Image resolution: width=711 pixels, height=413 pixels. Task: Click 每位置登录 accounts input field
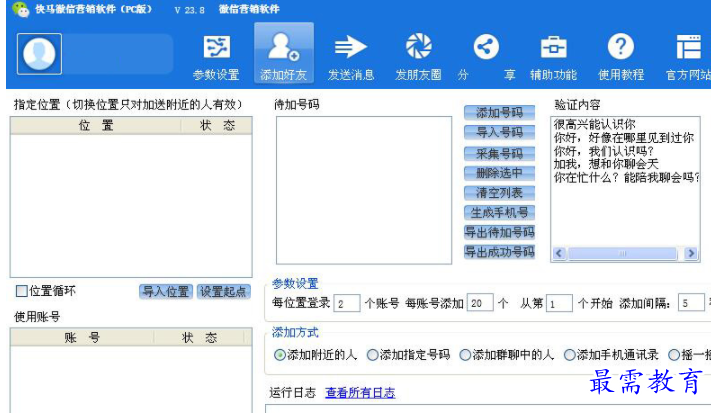[347, 303]
